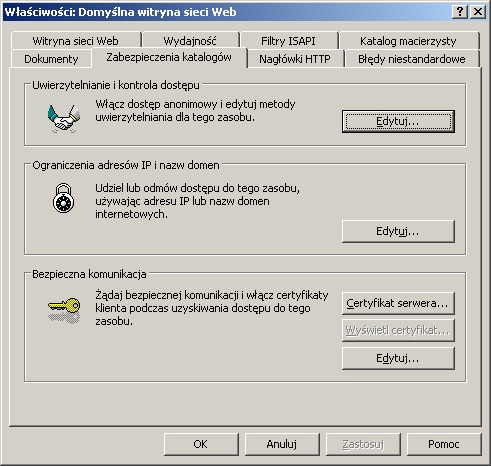The image size is (491, 466).
Task: Switch to the Witryna sieci Web tab
Action: coord(76,41)
